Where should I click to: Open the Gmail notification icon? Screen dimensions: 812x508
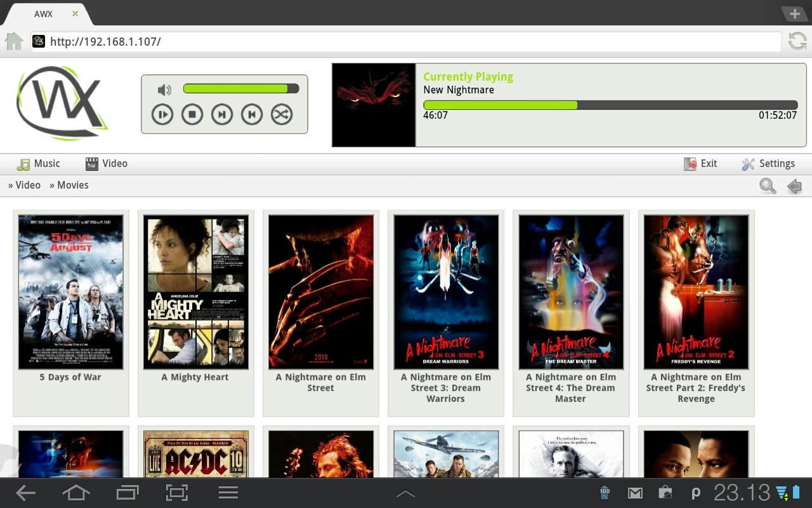point(635,493)
